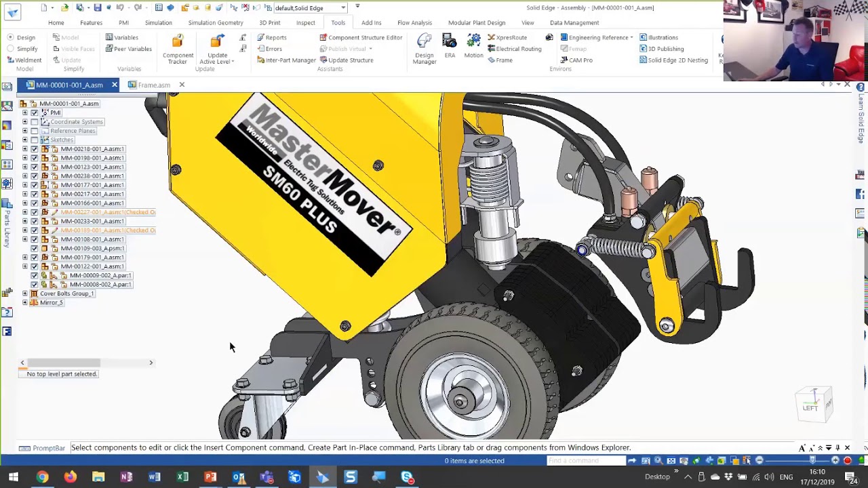Image resolution: width=868 pixels, height=488 pixels.
Task: Click the Find a command search box
Action: click(586, 461)
